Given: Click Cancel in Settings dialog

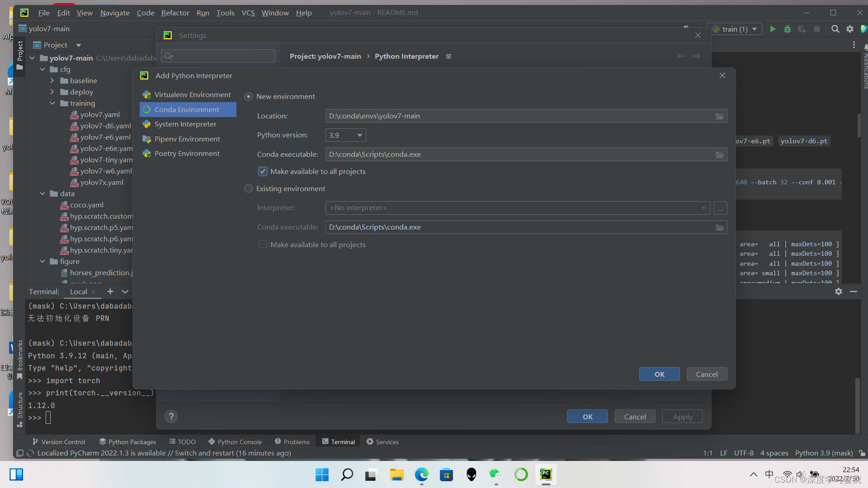Looking at the screenshot, I should tap(635, 417).
